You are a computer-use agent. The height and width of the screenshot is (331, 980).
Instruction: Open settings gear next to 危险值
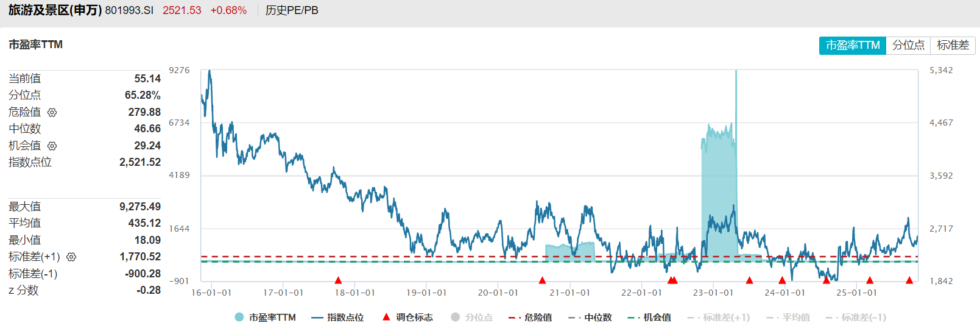(x=52, y=112)
